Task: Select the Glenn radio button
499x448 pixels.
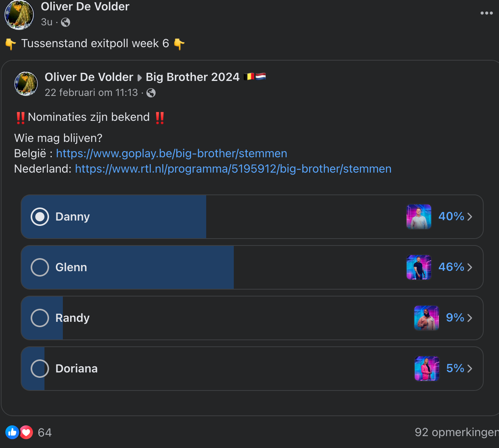Action: pyautogui.click(x=40, y=267)
